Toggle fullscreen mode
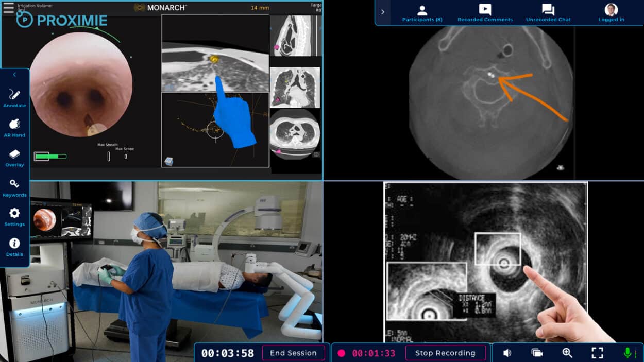This screenshot has height=362, width=644. [x=597, y=353]
